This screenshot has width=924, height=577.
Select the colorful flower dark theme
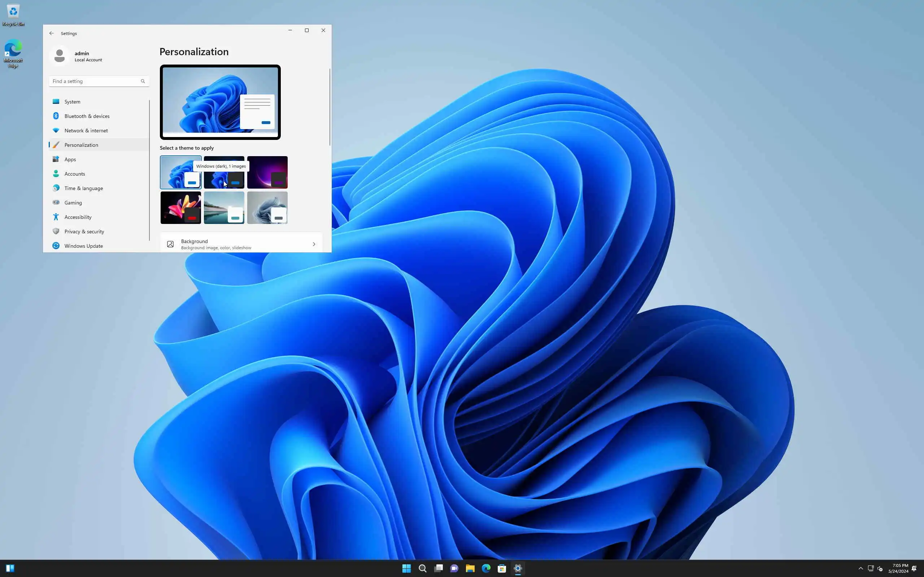tap(180, 208)
